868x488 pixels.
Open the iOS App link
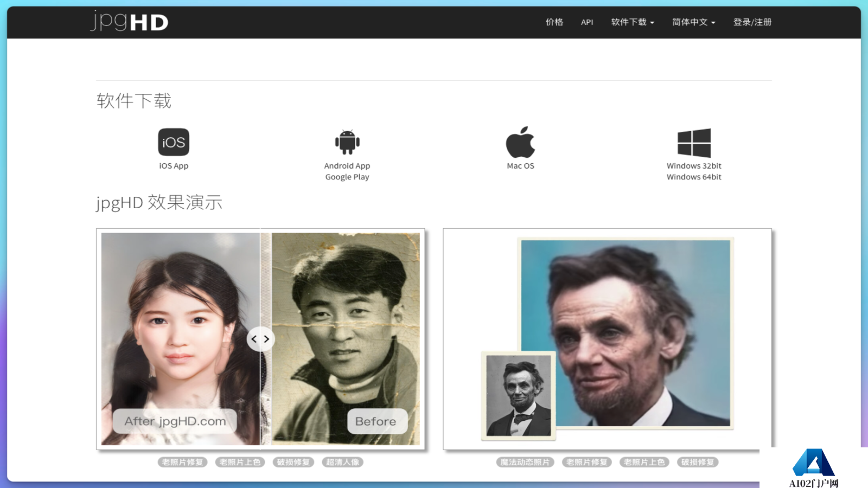(x=174, y=166)
